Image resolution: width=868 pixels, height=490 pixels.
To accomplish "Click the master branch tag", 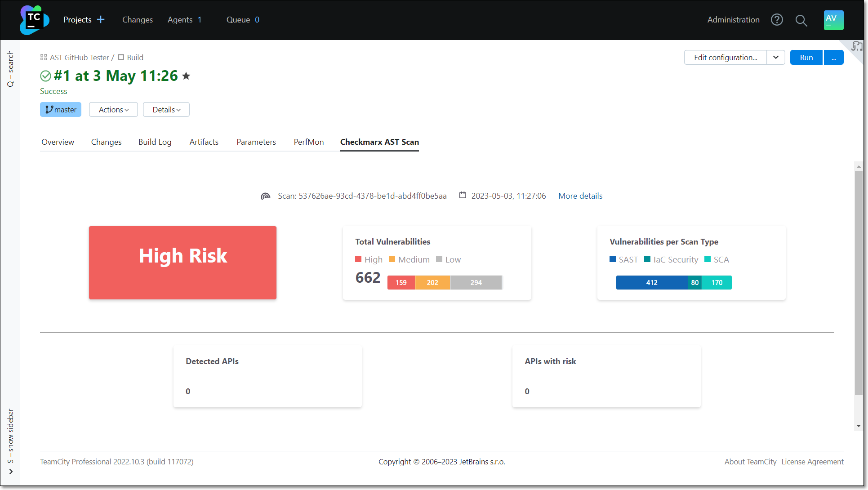I will (61, 110).
